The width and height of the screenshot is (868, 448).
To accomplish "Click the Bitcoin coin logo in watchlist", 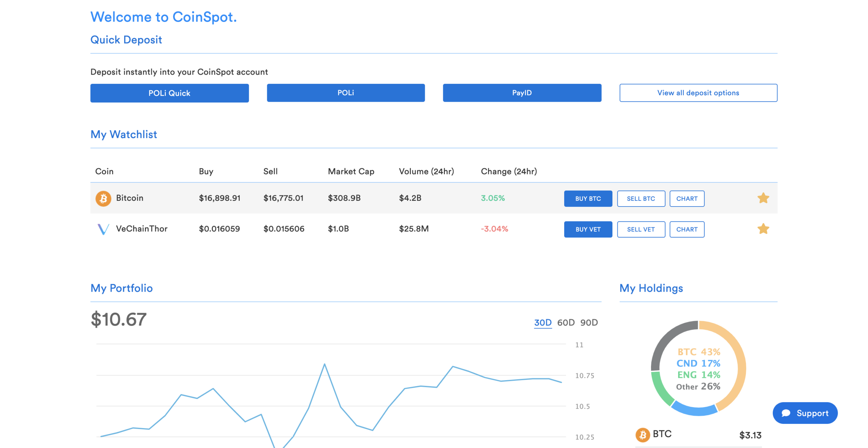I will [103, 198].
